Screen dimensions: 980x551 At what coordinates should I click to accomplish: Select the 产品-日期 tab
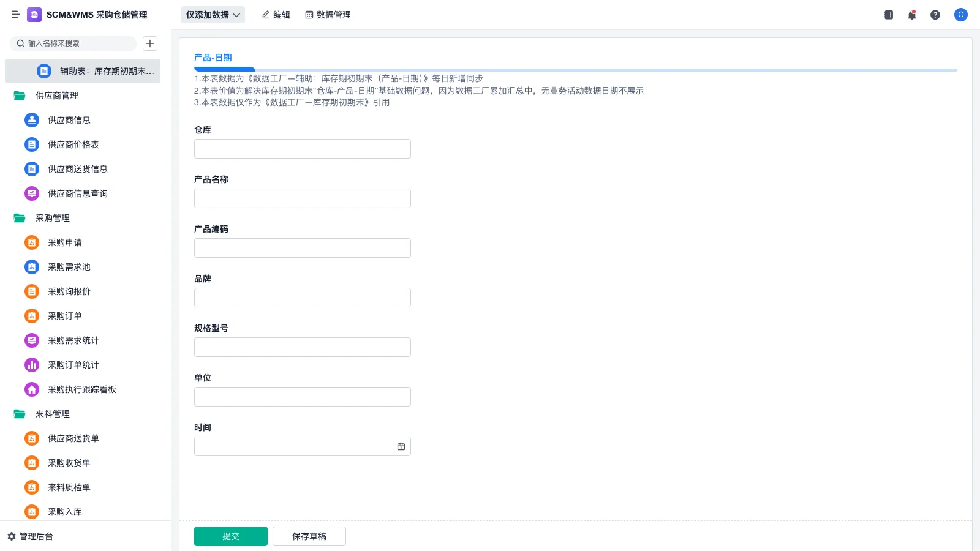click(213, 58)
